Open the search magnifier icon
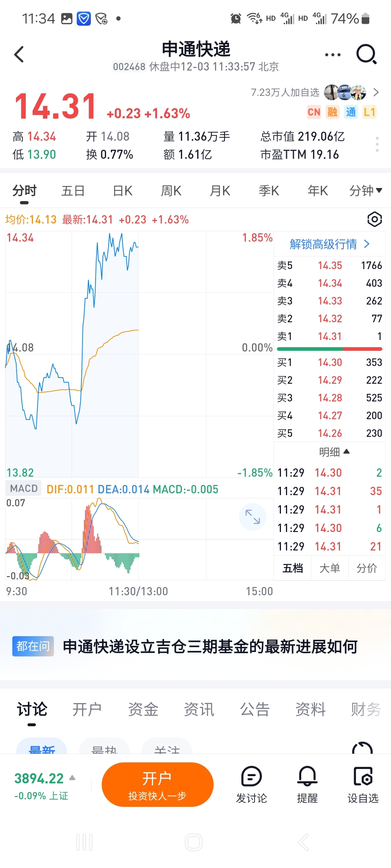 [366, 54]
